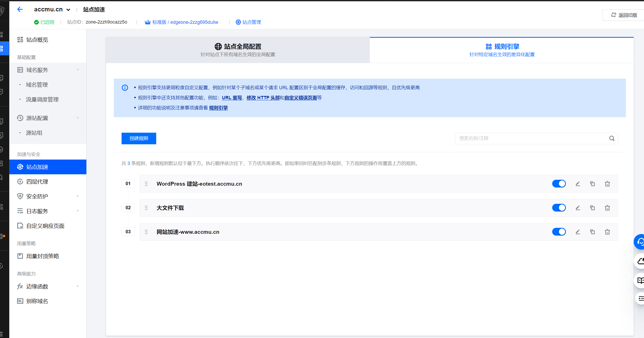Expand the 日志服务 sidebar section
Image resolution: width=644 pixels, height=338 pixels.
[48, 211]
